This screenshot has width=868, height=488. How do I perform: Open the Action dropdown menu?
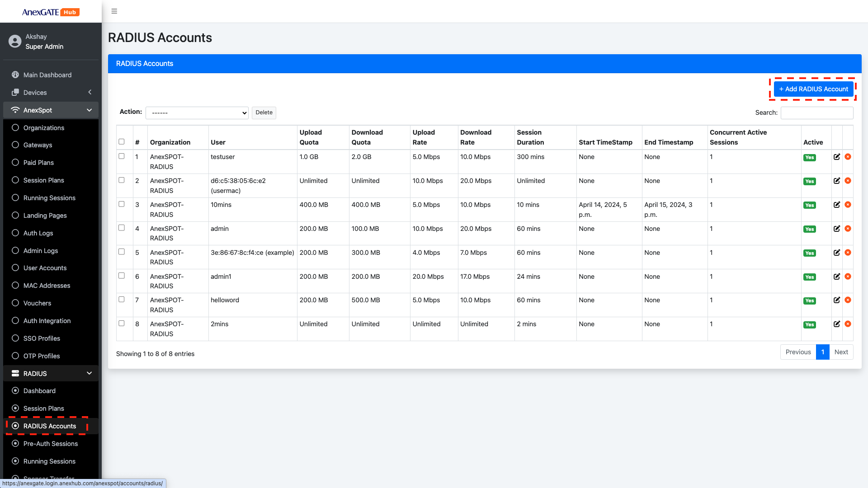click(x=197, y=113)
